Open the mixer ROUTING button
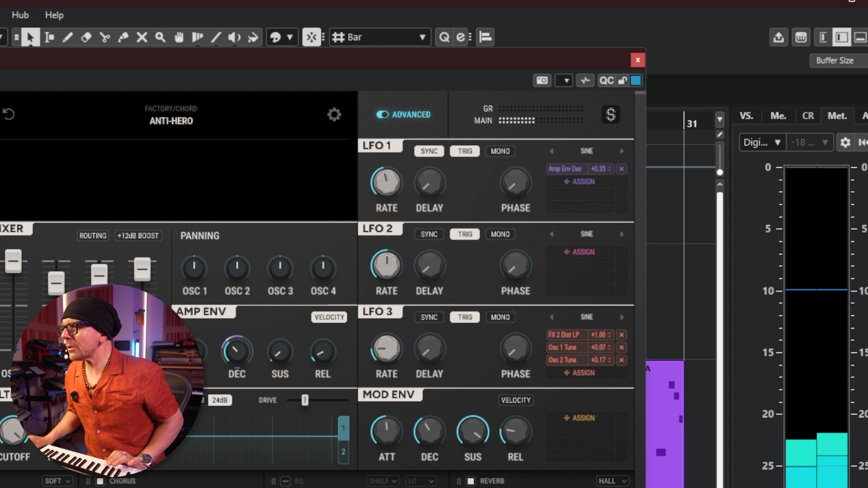 click(93, 236)
